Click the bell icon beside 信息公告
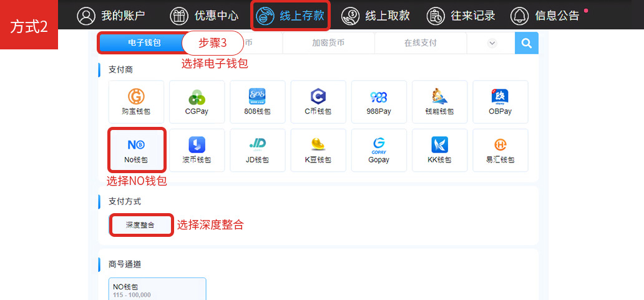The image size is (644, 300). [x=520, y=16]
